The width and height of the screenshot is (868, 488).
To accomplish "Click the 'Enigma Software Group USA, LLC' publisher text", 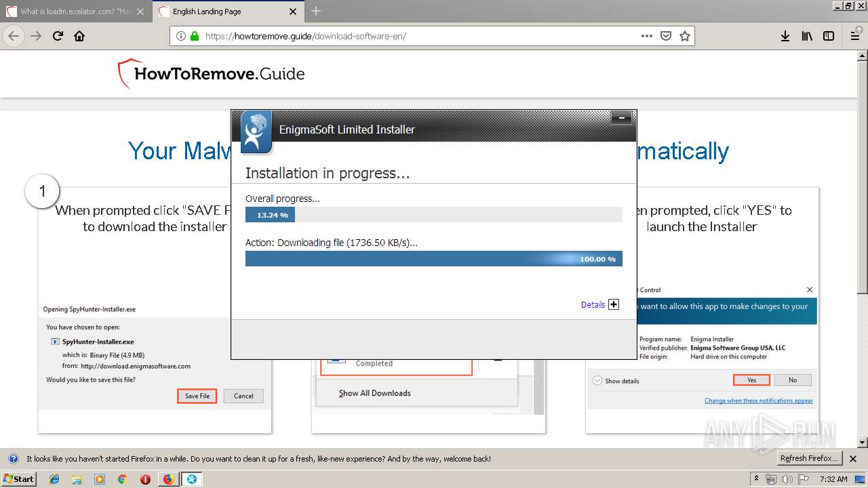I will click(x=738, y=348).
